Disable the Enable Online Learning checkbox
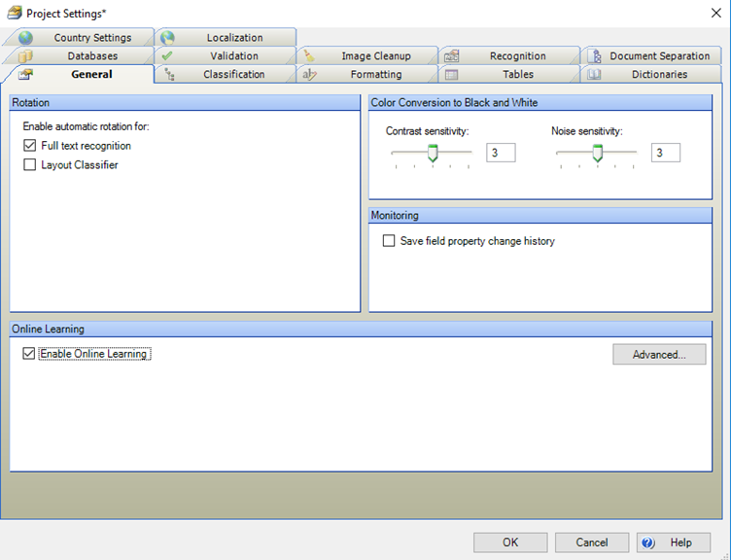This screenshot has width=731, height=560. click(x=28, y=354)
